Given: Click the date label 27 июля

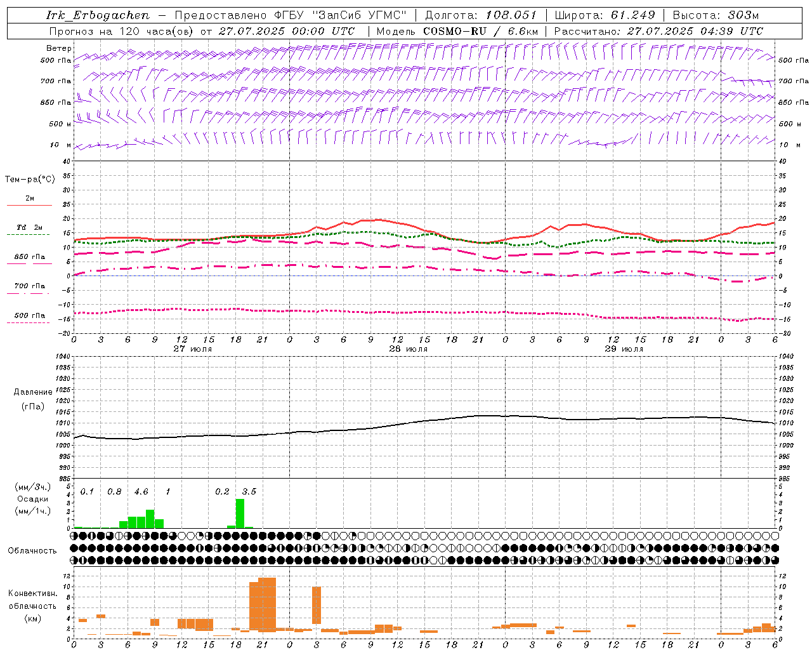Looking at the screenshot, I should [x=193, y=348].
